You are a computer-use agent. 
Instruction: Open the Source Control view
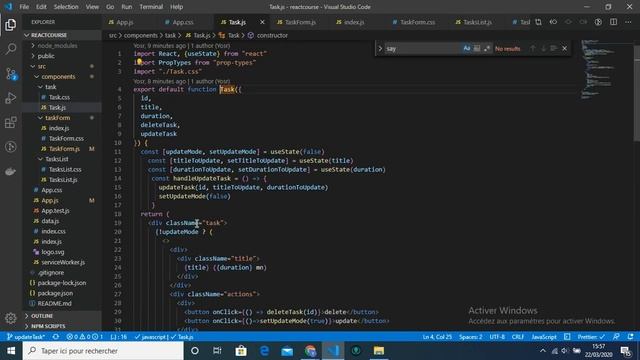coord(11,74)
